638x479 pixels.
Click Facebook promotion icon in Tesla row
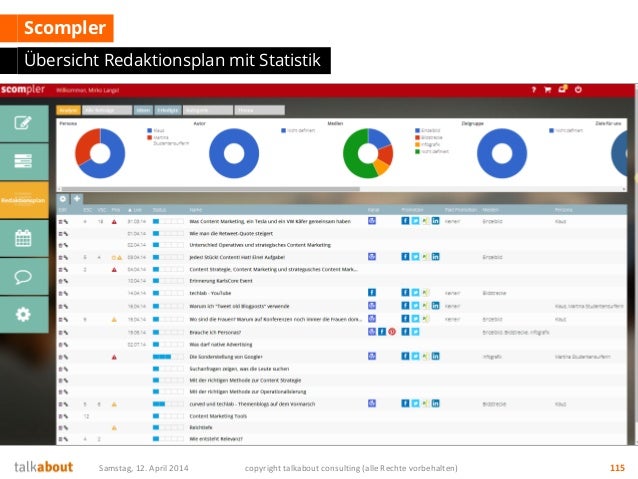(x=405, y=221)
